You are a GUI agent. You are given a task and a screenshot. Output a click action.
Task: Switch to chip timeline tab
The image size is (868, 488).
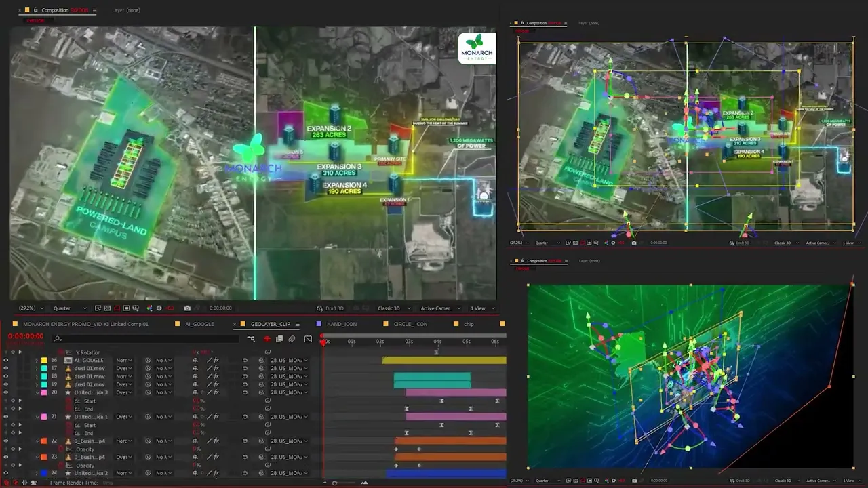(469, 324)
